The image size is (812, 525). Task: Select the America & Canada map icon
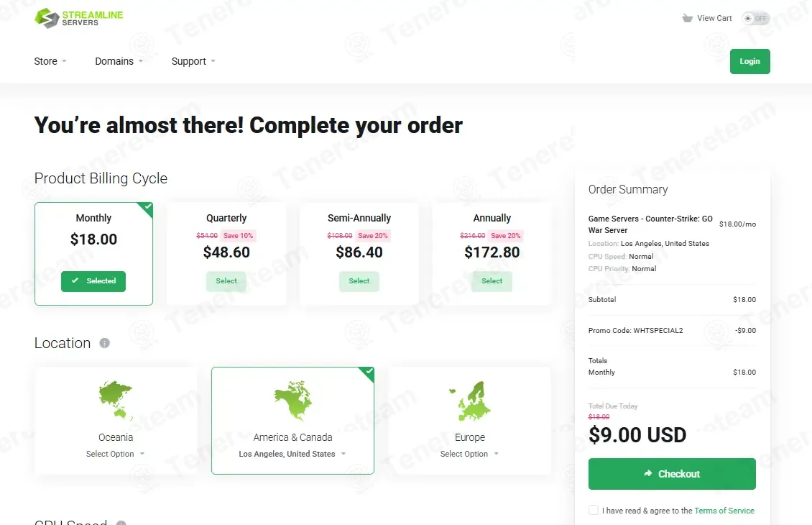(293, 400)
